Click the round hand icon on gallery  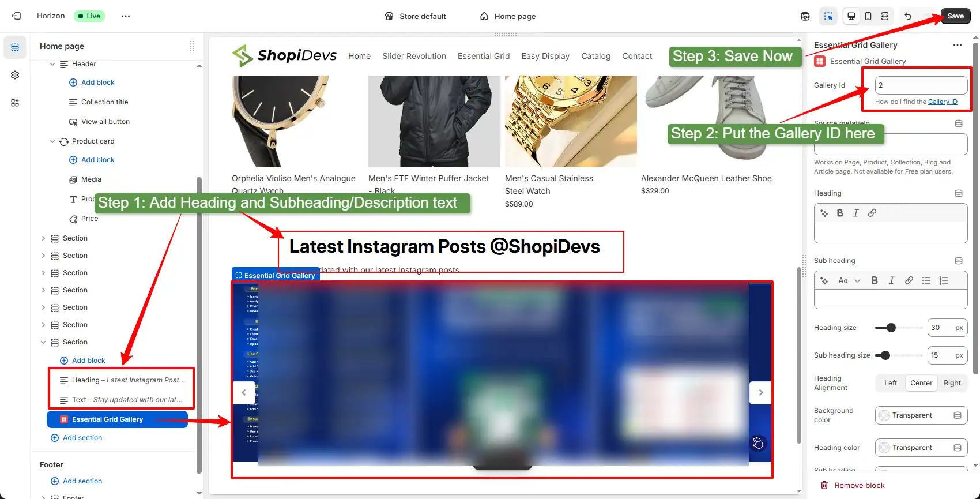758,442
